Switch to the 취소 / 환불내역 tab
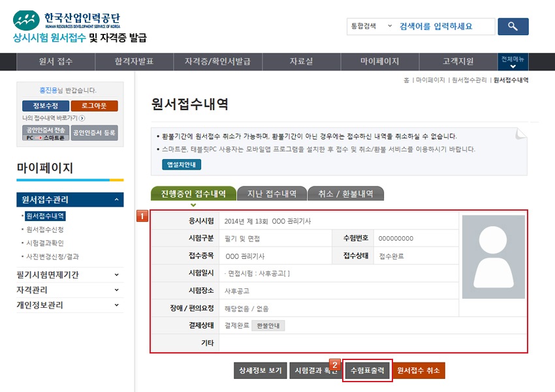Image resolution: width=555 pixels, height=392 pixels. 345,194
